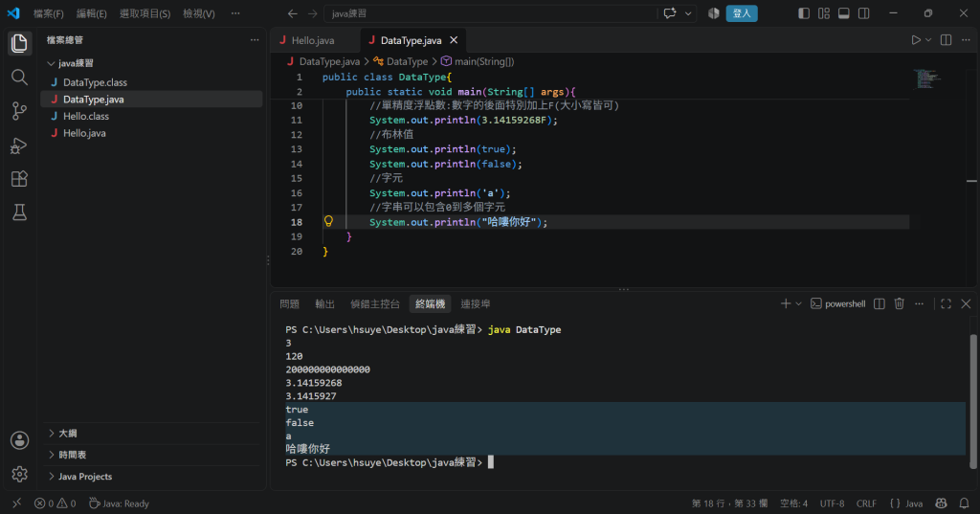Click the 登入 sign-in button
Screen dimensions: 980x514
pos(742,13)
